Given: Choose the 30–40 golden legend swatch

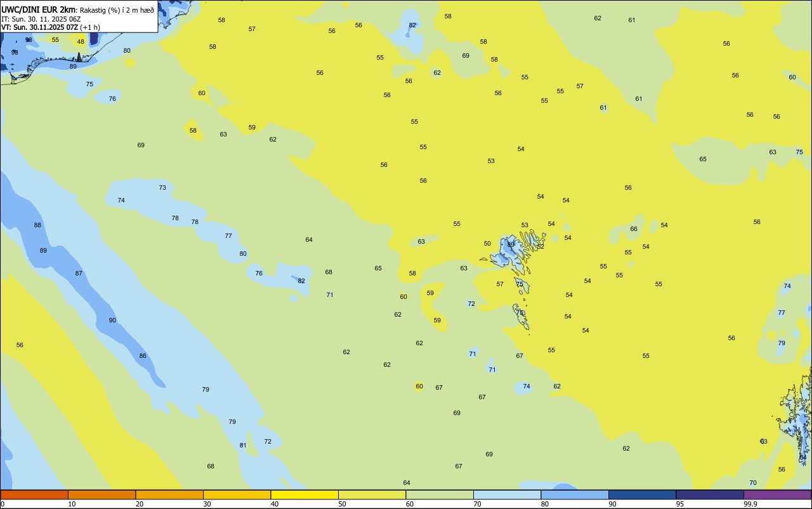Looking at the screenshot, I should pyautogui.click(x=237, y=494).
